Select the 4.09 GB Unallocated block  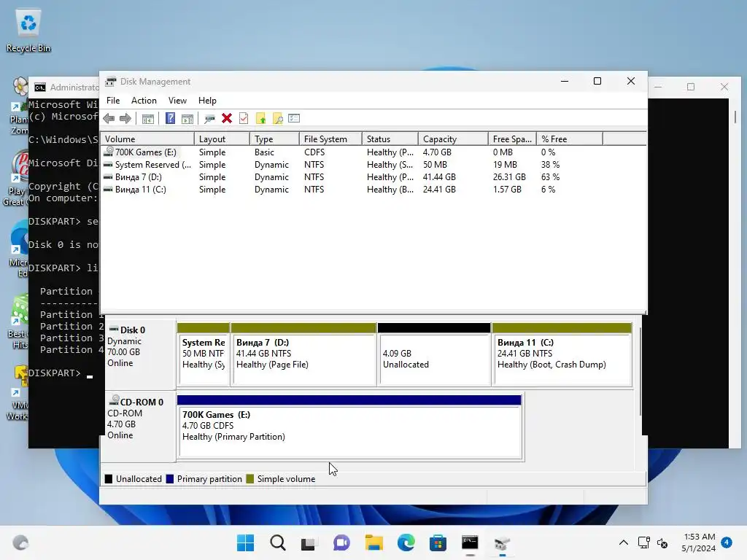pyautogui.click(x=434, y=354)
